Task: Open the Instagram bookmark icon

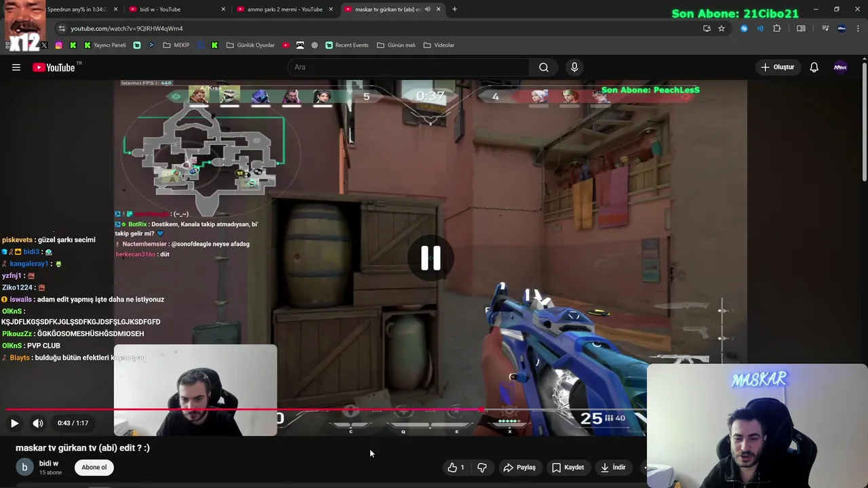Action: (x=59, y=45)
